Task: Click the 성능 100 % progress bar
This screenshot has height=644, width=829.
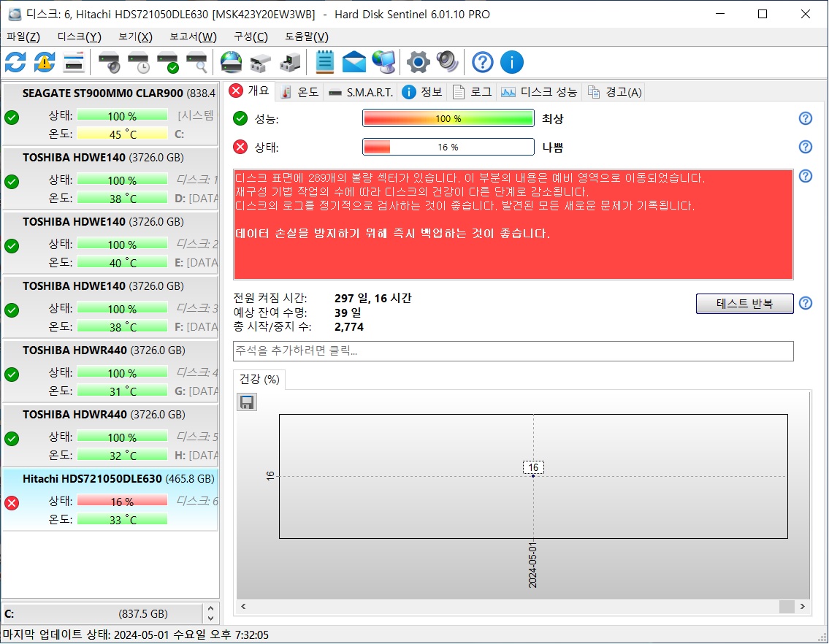Action: pos(448,118)
